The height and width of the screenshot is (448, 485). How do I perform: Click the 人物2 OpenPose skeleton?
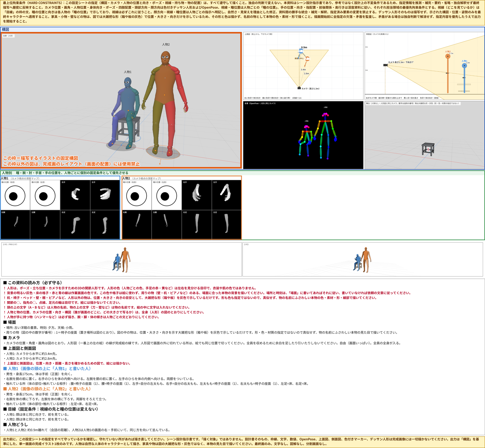point(325,136)
